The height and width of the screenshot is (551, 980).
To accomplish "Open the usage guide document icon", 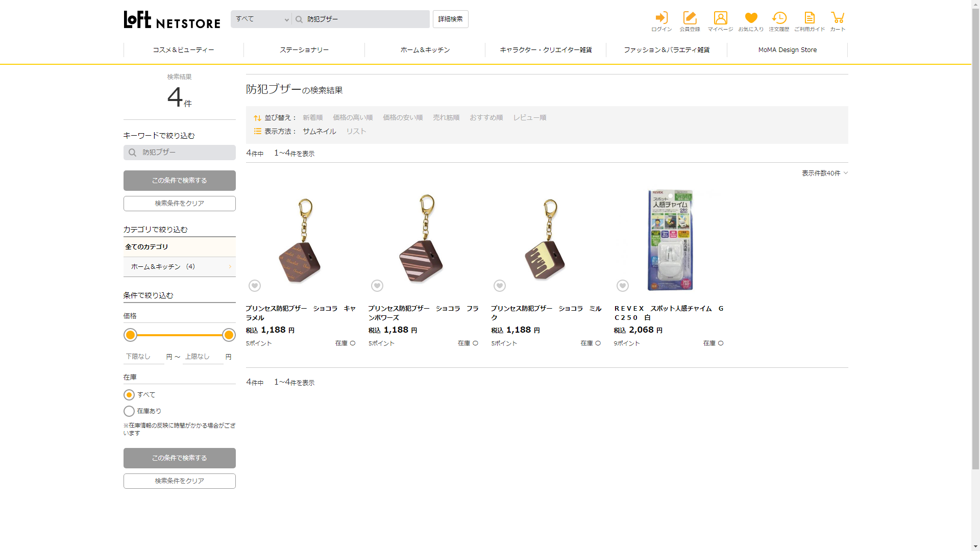I will [810, 18].
